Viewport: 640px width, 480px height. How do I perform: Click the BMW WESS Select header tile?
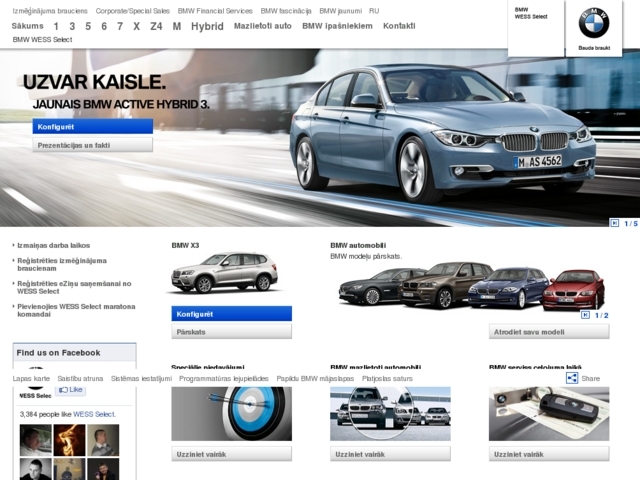(x=536, y=28)
